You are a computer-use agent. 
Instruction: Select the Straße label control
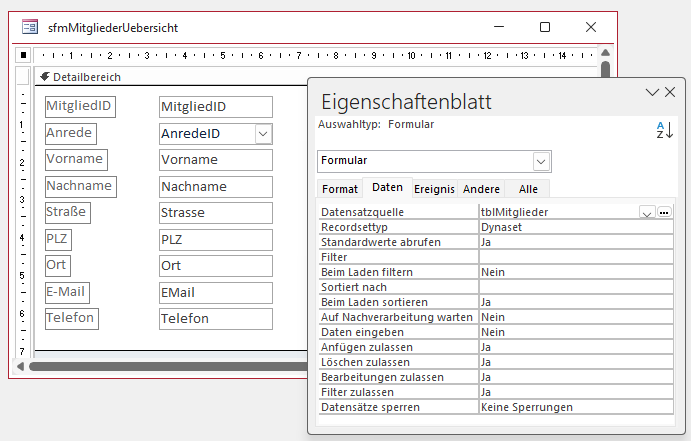coord(67,213)
